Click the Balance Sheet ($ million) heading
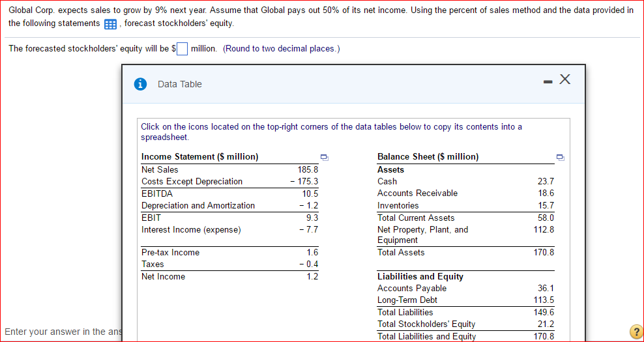The height and width of the screenshot is (342, 644). (428, 156)
